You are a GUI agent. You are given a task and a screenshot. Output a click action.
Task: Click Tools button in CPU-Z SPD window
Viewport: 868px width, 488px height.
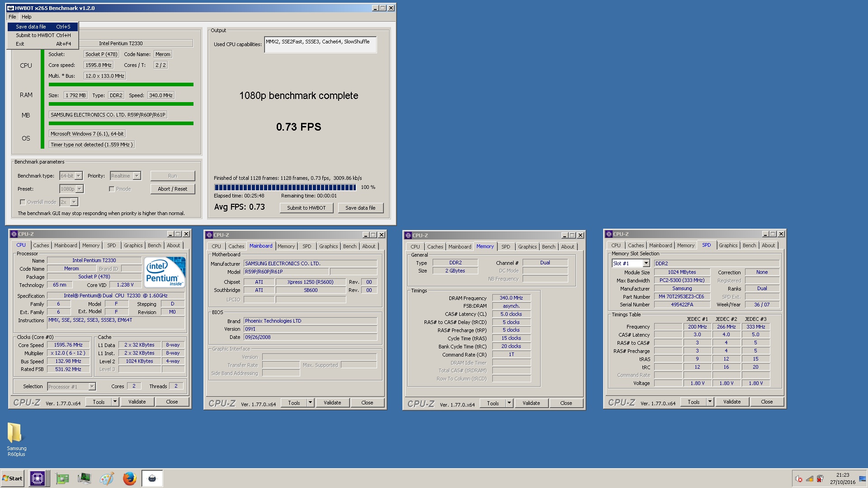click(693, 402)
